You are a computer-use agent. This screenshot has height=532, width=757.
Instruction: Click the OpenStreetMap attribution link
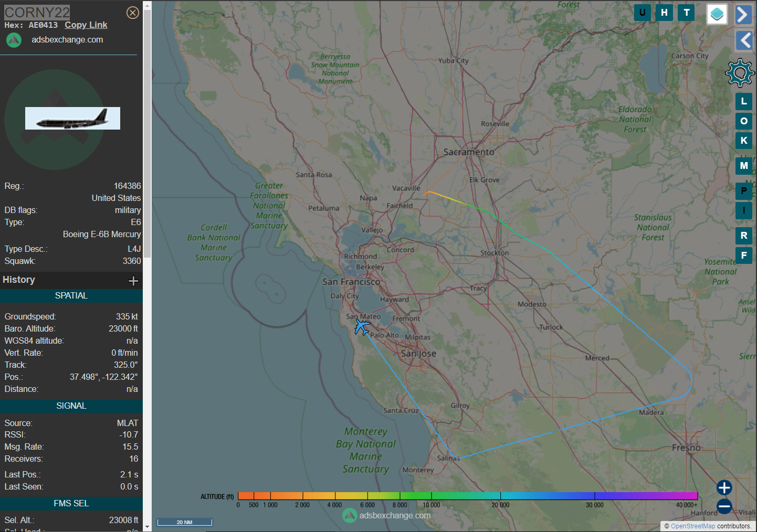(x=693, y=526)
